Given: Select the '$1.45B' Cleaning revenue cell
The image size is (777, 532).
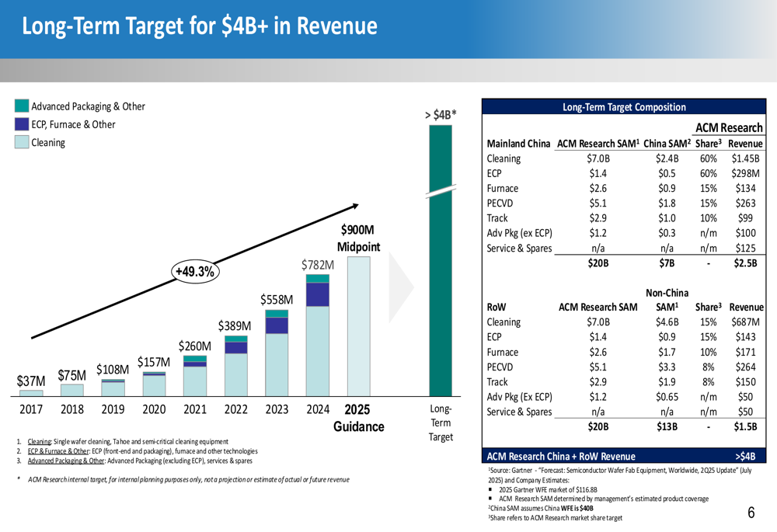Looking at the screenshot, I should (745, 158).
